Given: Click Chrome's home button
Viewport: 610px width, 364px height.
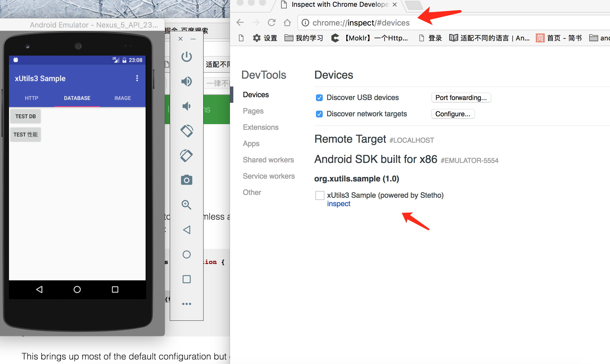Looking at the screenshot, I should click(287, 22).
